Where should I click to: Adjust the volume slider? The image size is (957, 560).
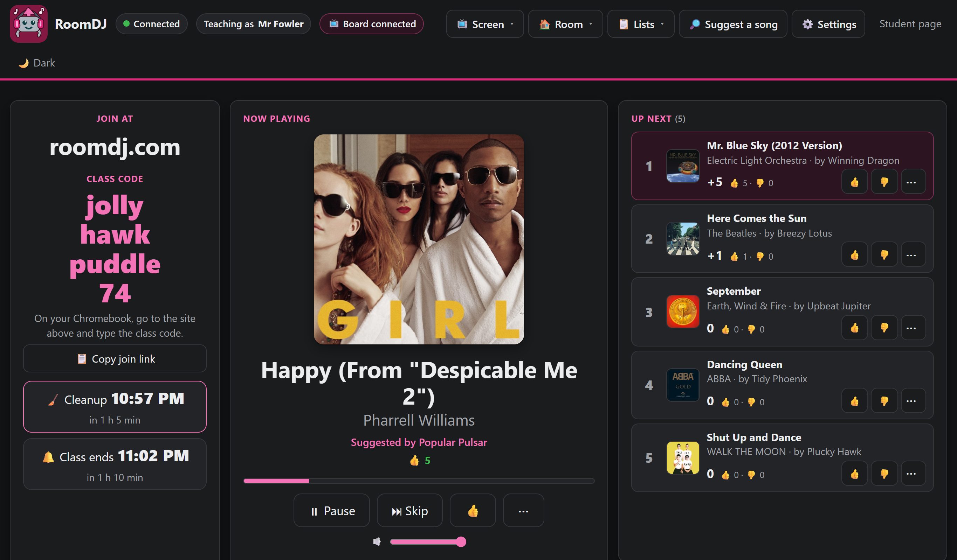pos(428,542)
